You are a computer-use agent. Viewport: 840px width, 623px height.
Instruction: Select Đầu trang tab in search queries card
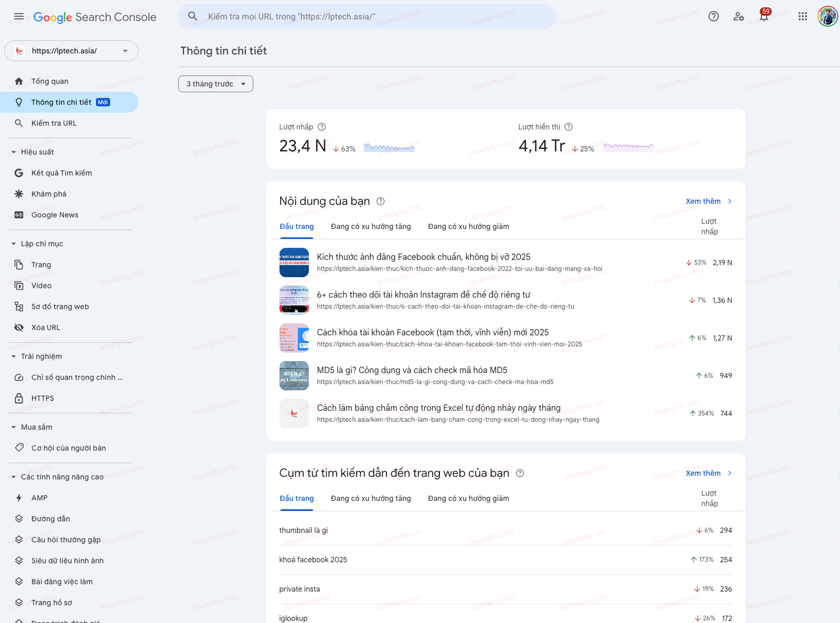click(296, 498)
